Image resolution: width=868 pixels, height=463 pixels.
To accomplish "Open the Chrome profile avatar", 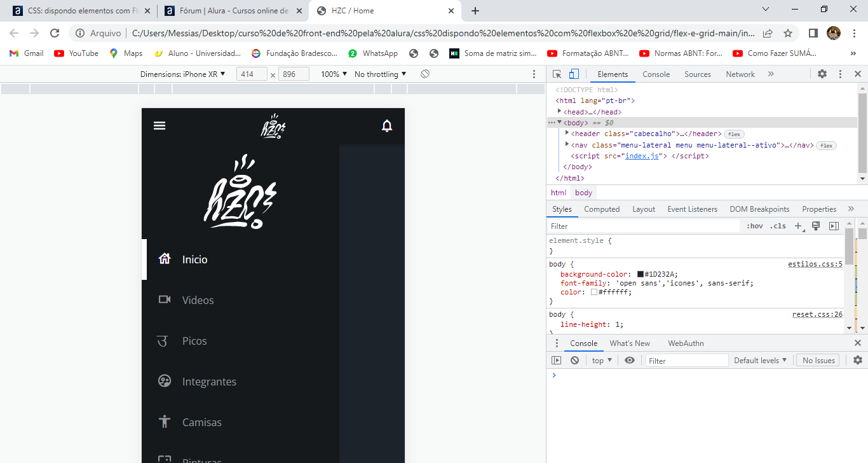I will 833,33.
